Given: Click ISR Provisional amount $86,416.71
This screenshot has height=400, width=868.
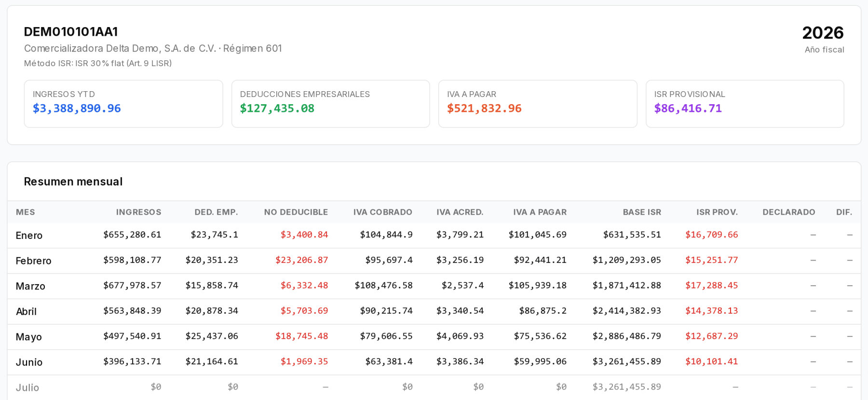Looking at the screenshot, I should pos(688,109).
